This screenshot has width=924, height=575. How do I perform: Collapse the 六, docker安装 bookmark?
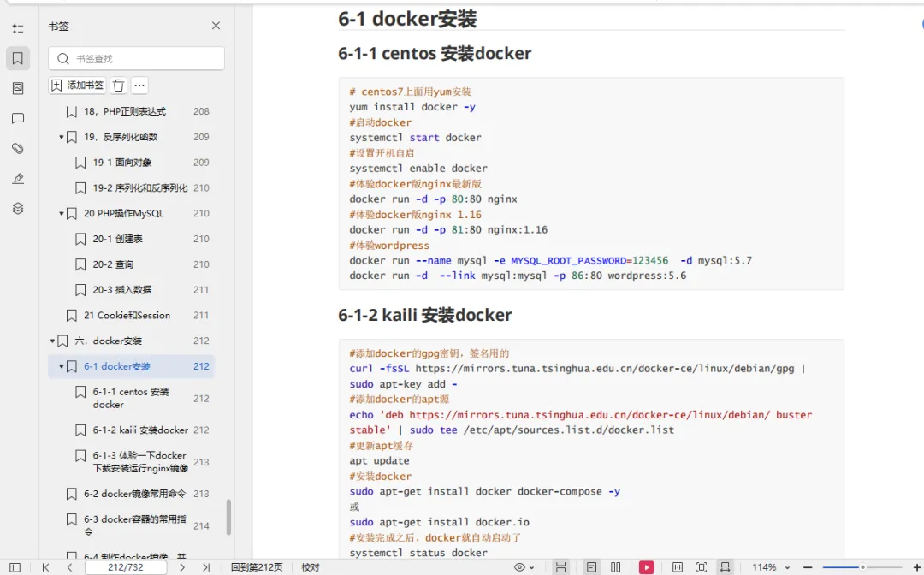52,341
